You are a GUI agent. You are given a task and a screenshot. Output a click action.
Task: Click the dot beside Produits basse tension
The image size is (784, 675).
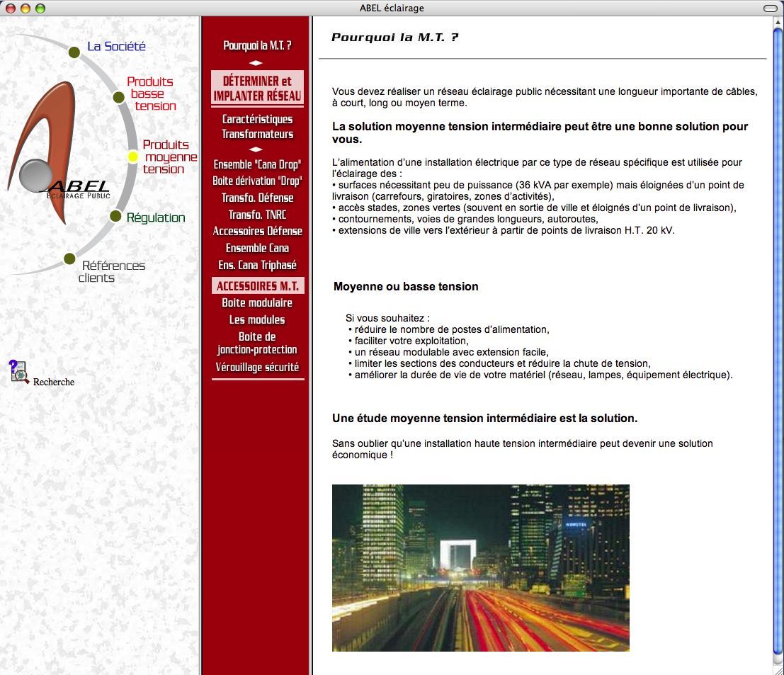coord(118,97)
